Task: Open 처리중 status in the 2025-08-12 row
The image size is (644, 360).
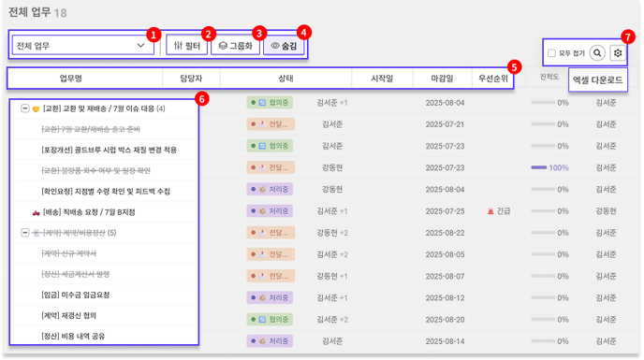Action: point(270,297)
